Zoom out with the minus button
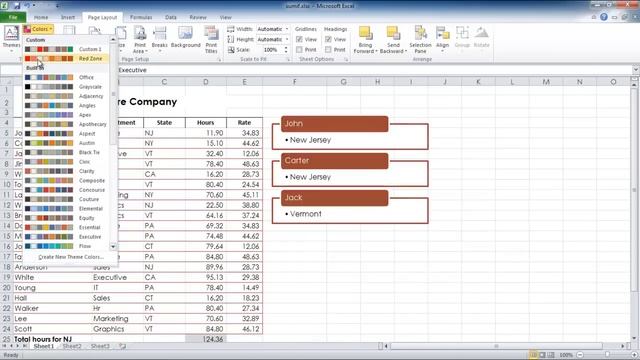 (x=580, y=355)
